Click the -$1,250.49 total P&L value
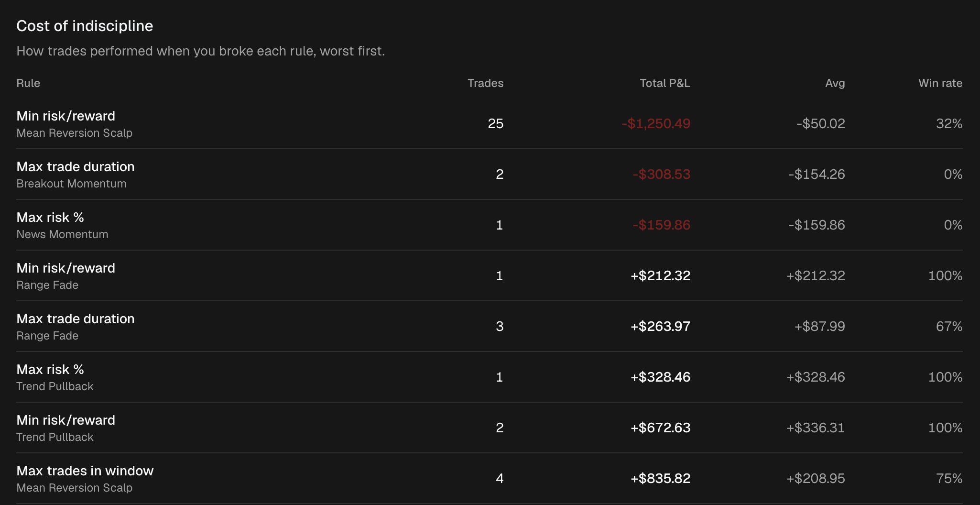980x505 pixels. pyautogui.click(x=656, y=123)
